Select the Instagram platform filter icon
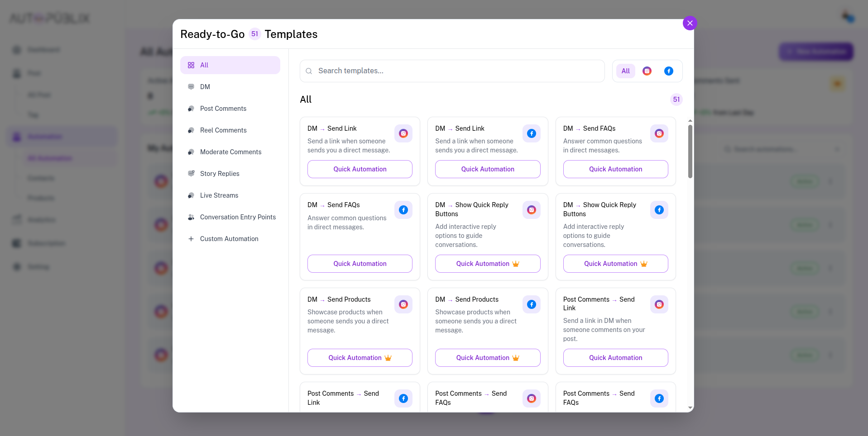 click(647, 71)
